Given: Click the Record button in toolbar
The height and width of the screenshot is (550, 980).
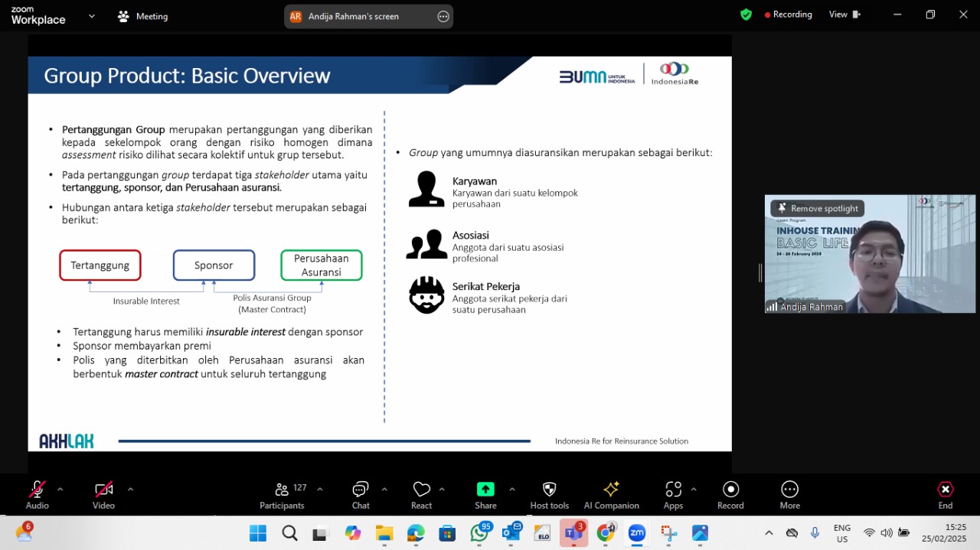Looking at the screenshot, I should [730, 496].
